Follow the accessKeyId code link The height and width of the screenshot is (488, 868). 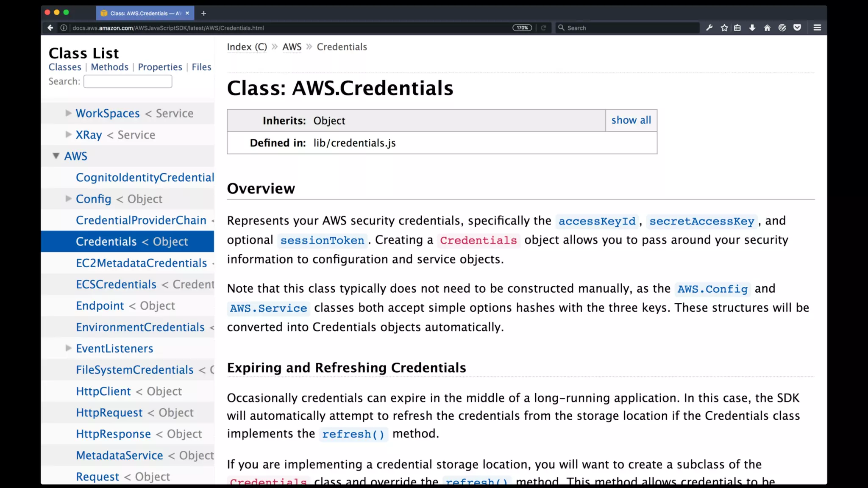[x=597, y=221]
